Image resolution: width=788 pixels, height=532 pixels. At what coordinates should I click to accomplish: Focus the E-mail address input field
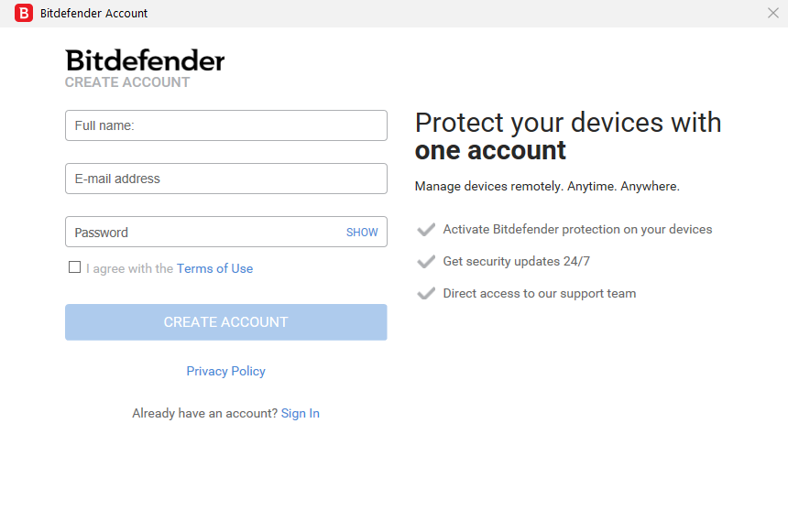click(x=226, y=179)
